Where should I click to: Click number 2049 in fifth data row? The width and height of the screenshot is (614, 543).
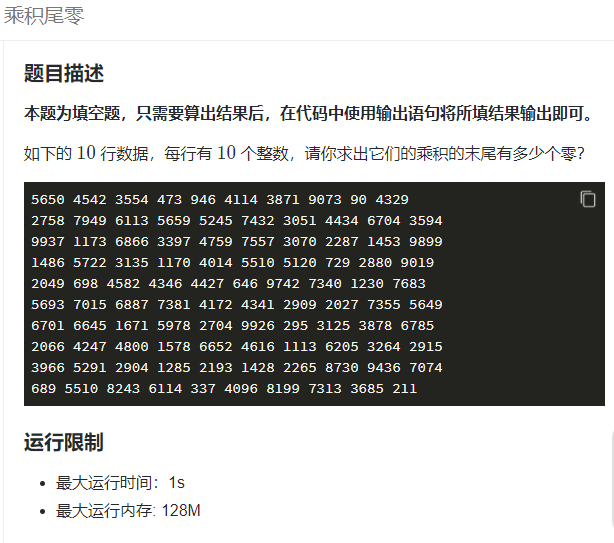coord(48,284)
